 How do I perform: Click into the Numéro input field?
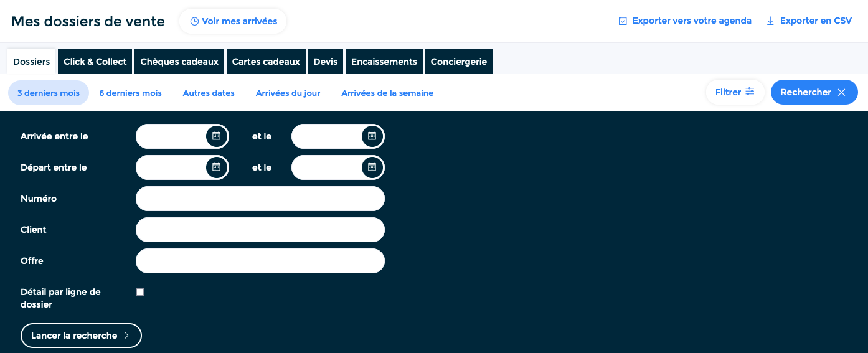coord(260,199)
